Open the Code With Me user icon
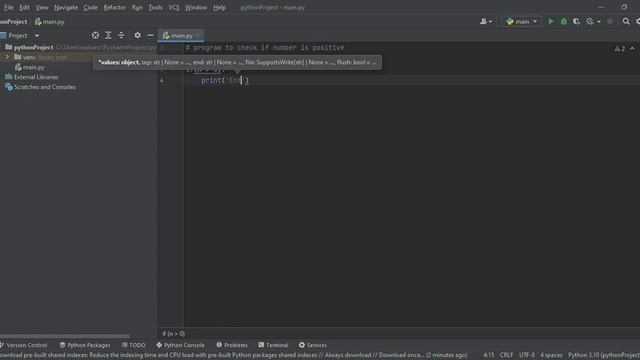Screen dimensions: 640x360 pos(486,22)
